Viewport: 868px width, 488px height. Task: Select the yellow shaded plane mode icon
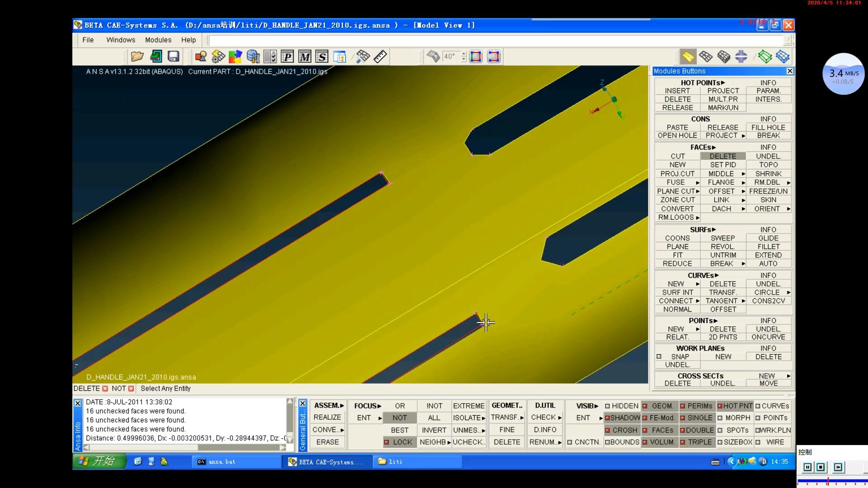point(688,56)
